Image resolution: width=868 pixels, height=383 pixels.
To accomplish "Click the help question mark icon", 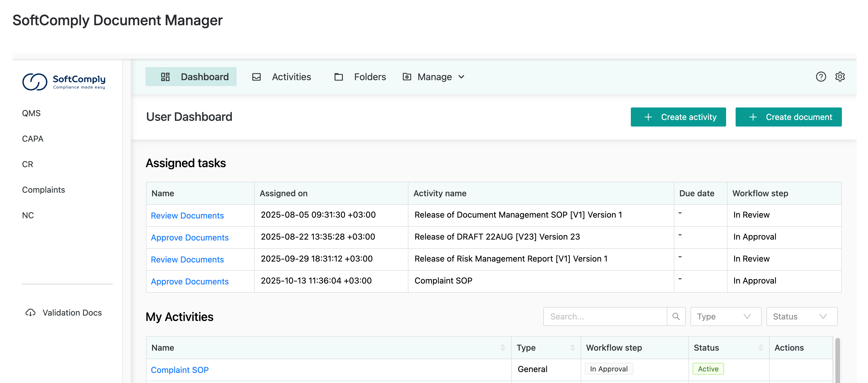I will tap(821, 77).
